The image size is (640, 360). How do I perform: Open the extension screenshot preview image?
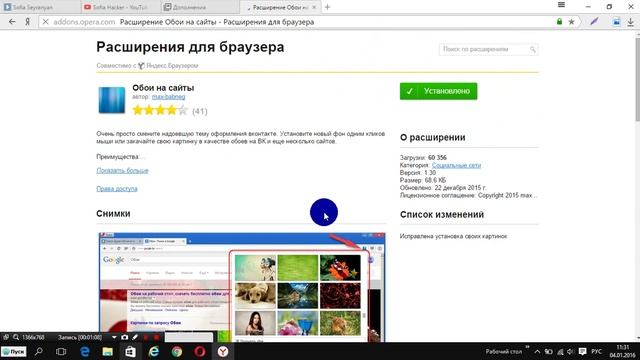[x=242, y=287]
